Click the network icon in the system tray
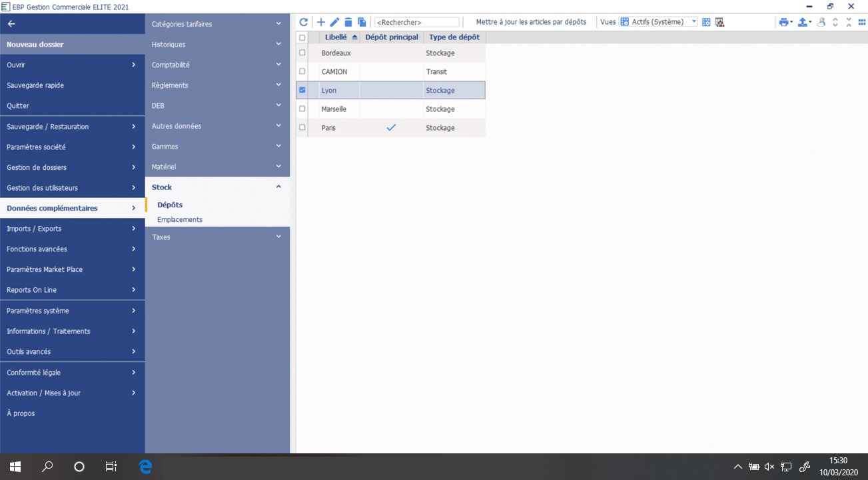868x480 pixels. pyautogui.click(x=786, y=467)
